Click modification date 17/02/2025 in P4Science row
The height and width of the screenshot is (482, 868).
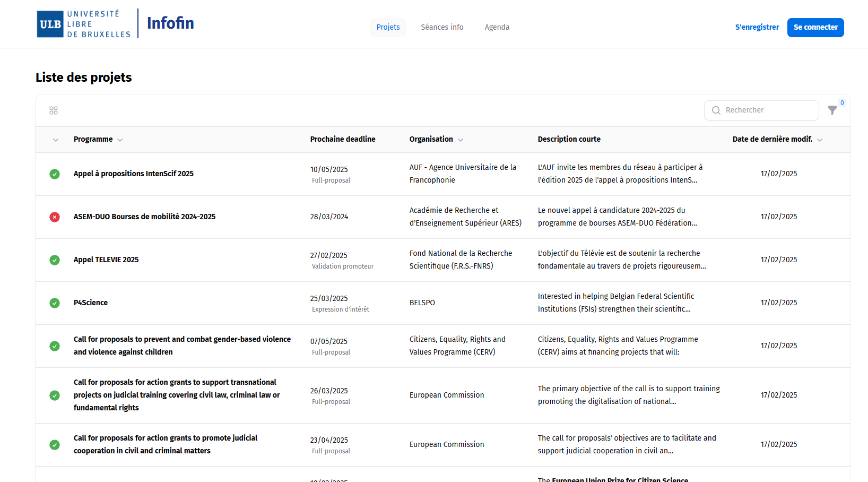[779, 303]
